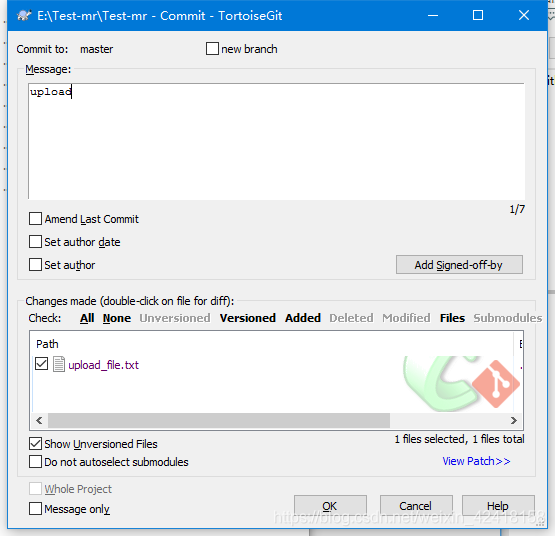This screenshot has width=555, height=536.
Task: Toggle Show Unversioned Files checkbox
Action: click(35, 444)
